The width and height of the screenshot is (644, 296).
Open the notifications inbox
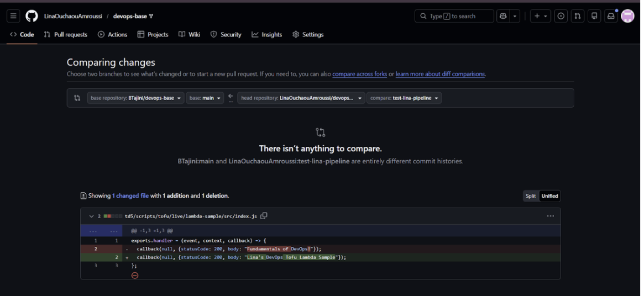point(611,16)
